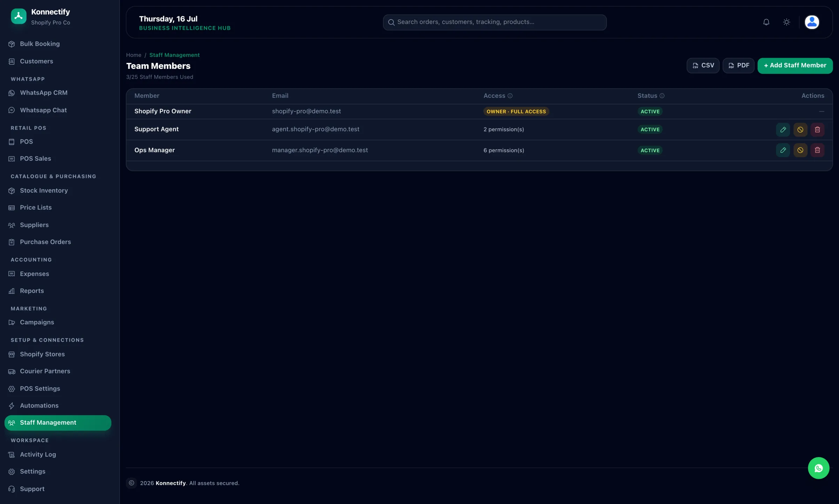
Task: Edit the Support Agent member
Action: (x=783, y=130)
